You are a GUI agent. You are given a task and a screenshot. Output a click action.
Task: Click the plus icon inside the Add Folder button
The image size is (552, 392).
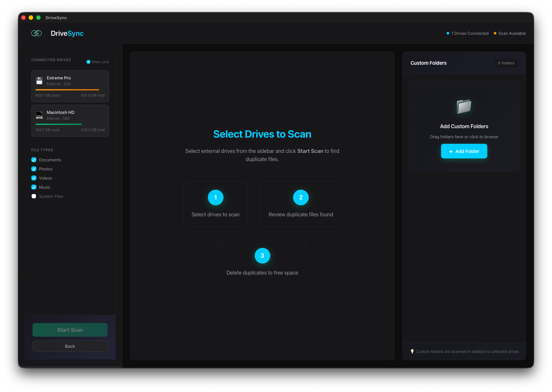tap(451, 151)
